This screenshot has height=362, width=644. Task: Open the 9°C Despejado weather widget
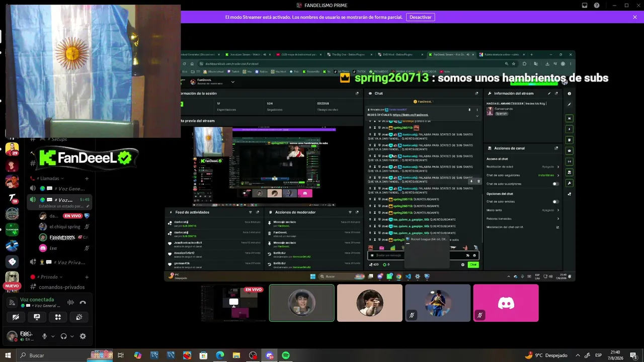pos(546,355)
